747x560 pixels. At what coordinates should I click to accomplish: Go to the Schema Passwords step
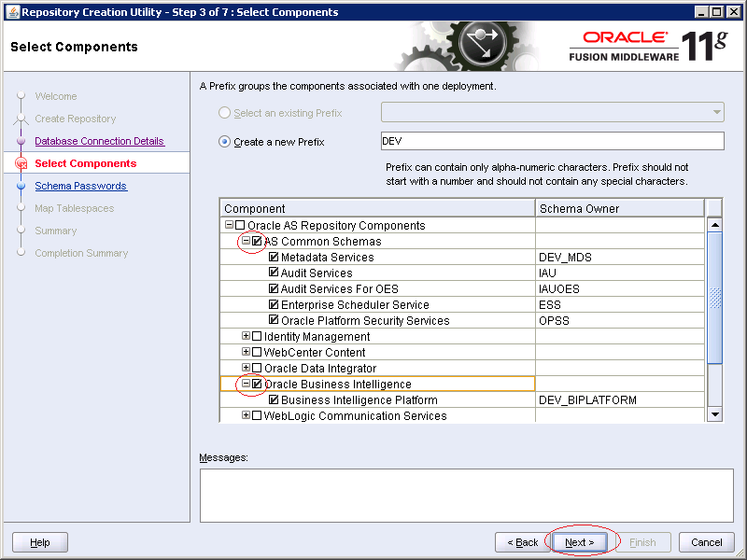tap(81, 186)
